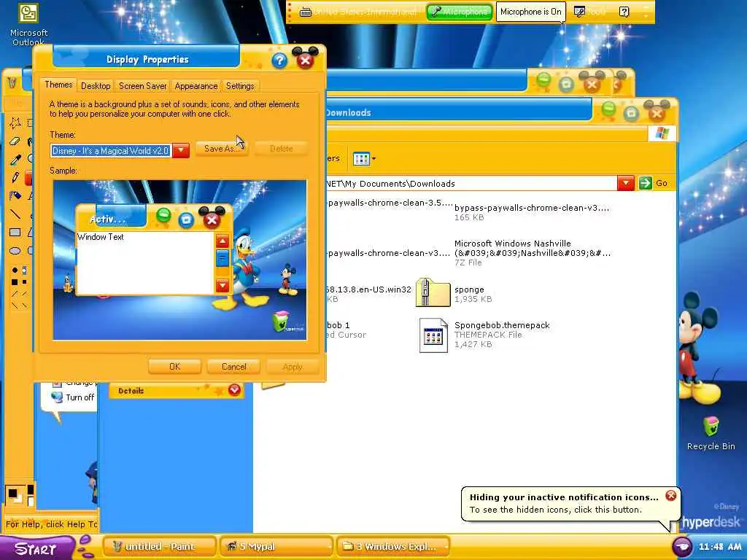Show hidden notification tray icons
747x560 pixels.
[682, 546]
